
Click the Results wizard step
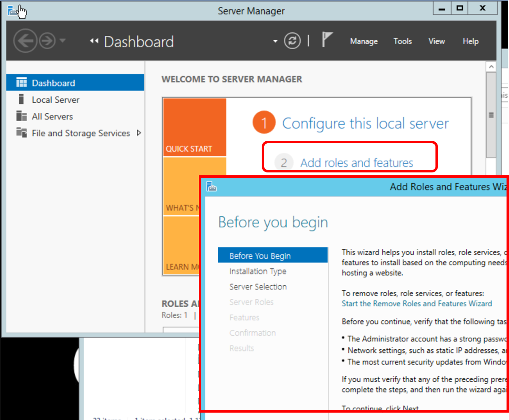click(242, 348)
